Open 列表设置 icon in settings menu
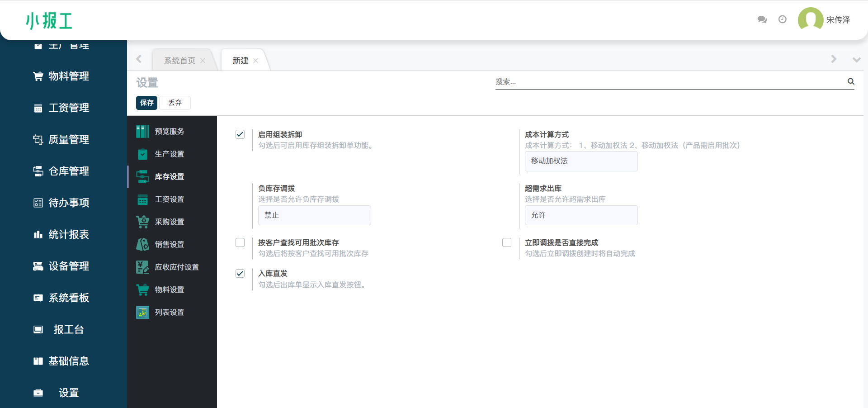This screenshot has height=408, width=868. (x=143, y=312)
